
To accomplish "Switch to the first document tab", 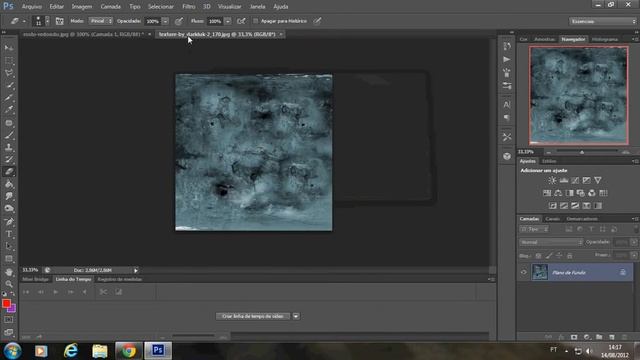I will [83, 34].
